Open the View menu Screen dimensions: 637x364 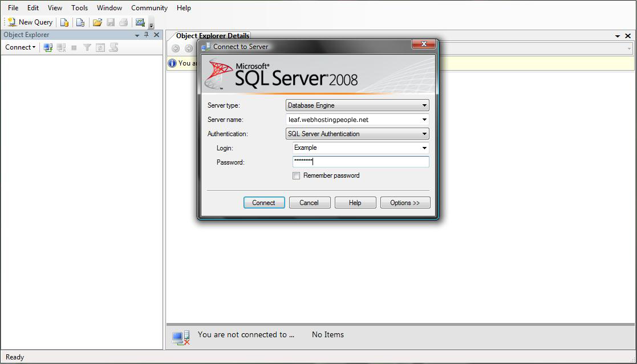(x=55, y=8)
